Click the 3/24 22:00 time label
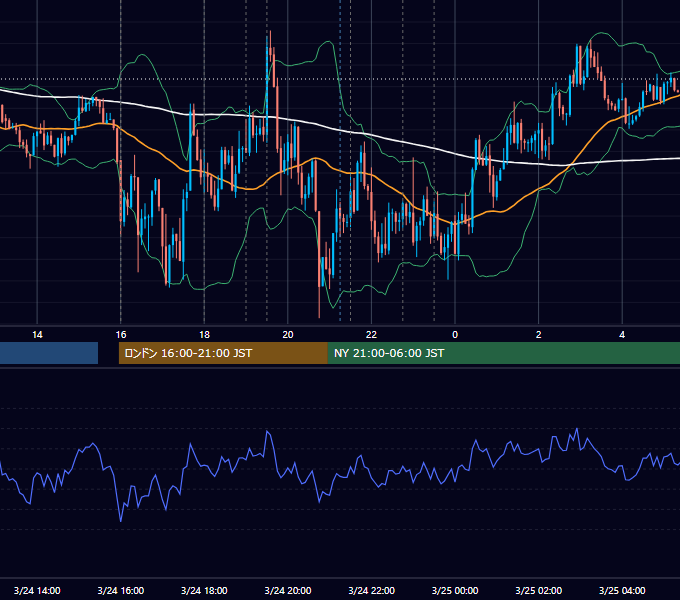 coord(371,590)
